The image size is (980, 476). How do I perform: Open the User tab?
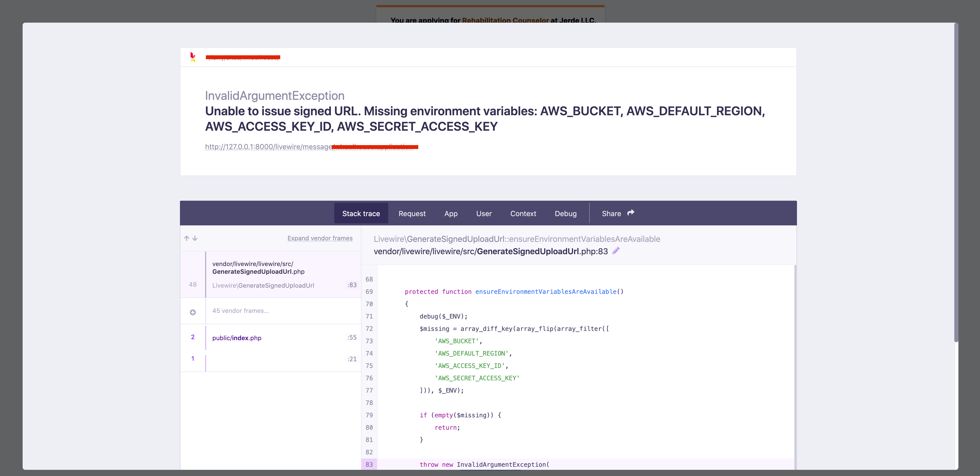(484, 213)
